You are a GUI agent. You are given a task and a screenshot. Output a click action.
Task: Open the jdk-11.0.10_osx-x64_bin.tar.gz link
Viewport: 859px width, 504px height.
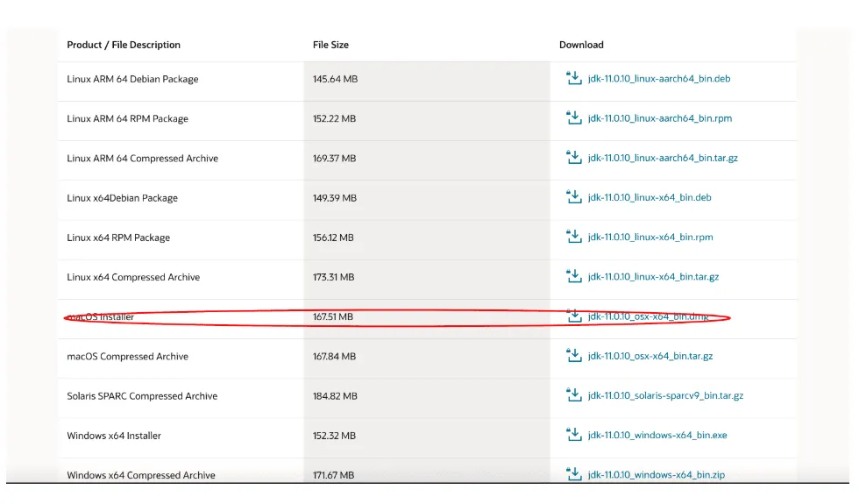pyautogui.click(x=650, y=356)
